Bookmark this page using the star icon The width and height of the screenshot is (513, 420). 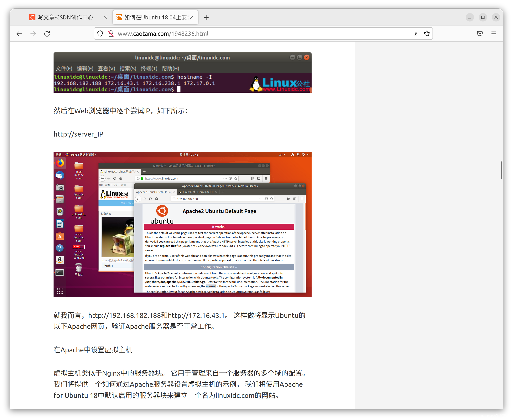point(427,33)
